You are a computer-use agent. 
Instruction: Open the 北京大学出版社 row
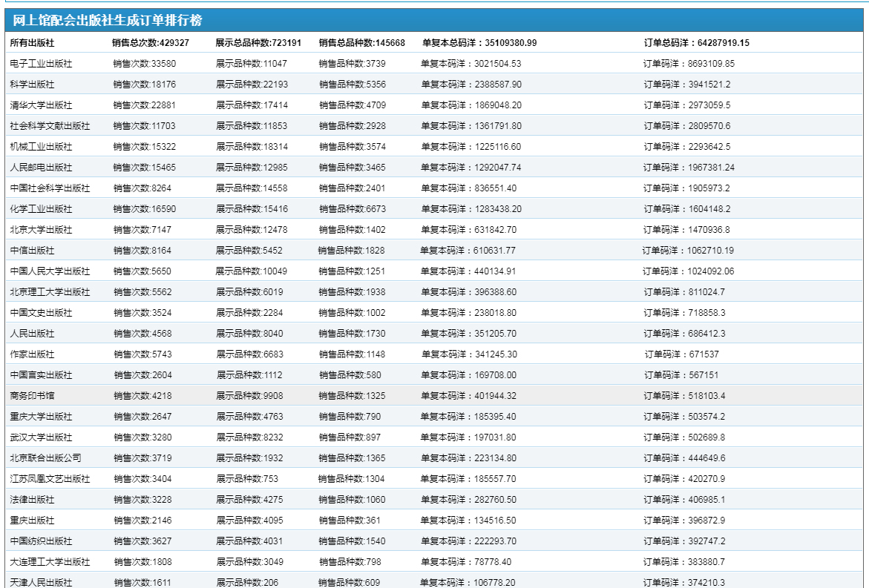click(41, 230)
